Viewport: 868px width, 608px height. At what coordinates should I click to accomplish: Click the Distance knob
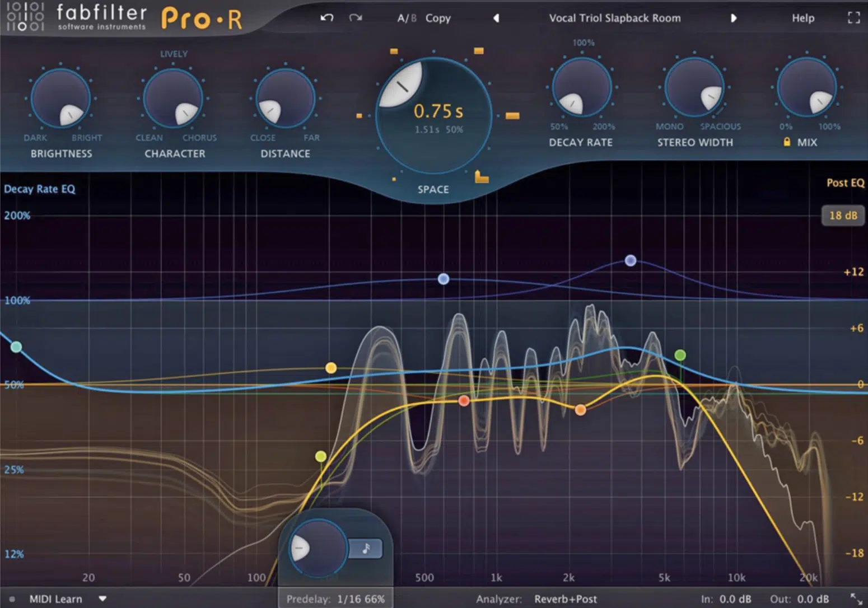click(x=285, y=99)
